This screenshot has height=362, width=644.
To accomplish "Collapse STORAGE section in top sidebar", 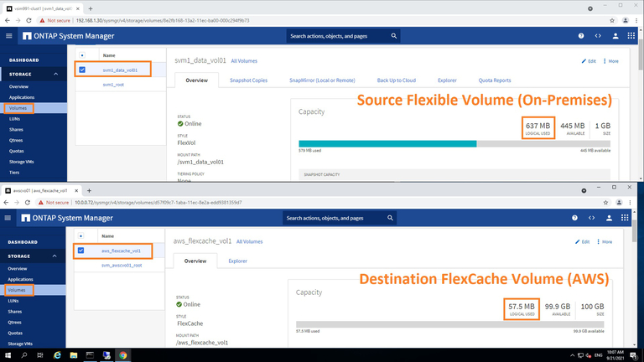I will tap(57, 74).
